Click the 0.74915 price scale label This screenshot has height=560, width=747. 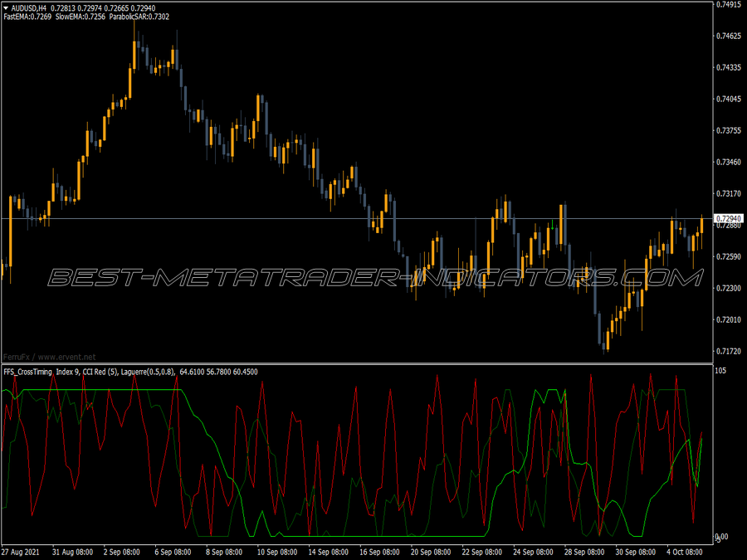[729, 4]
